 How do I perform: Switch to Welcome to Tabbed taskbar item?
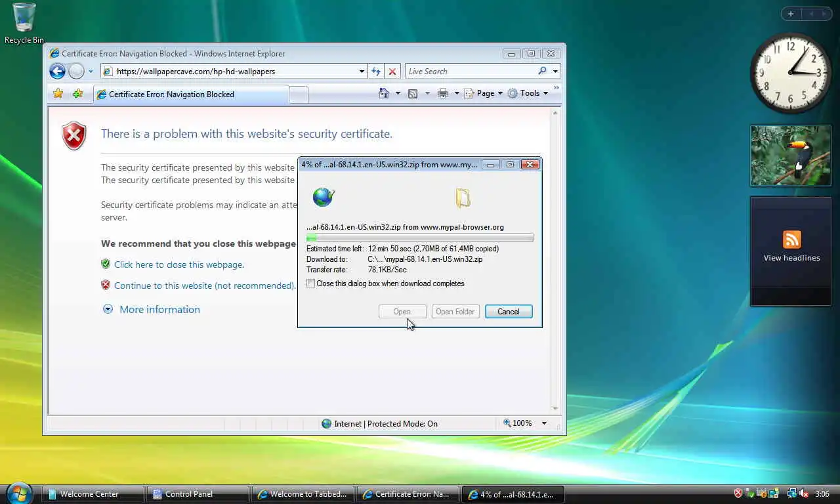(303, 494)
